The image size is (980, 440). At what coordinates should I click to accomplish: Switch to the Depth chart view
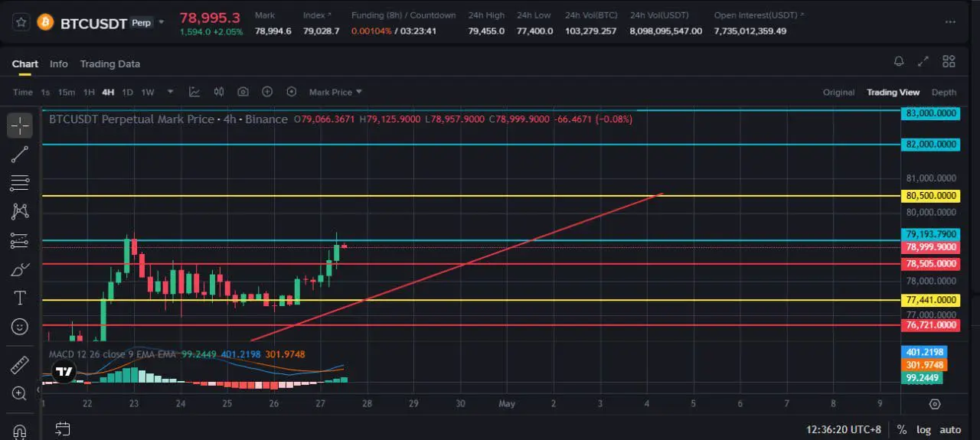944,92
